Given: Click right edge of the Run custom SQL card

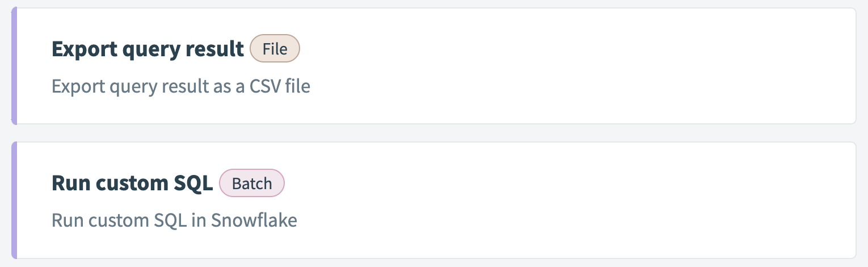Looking at the screenshot, I should 851,200.
